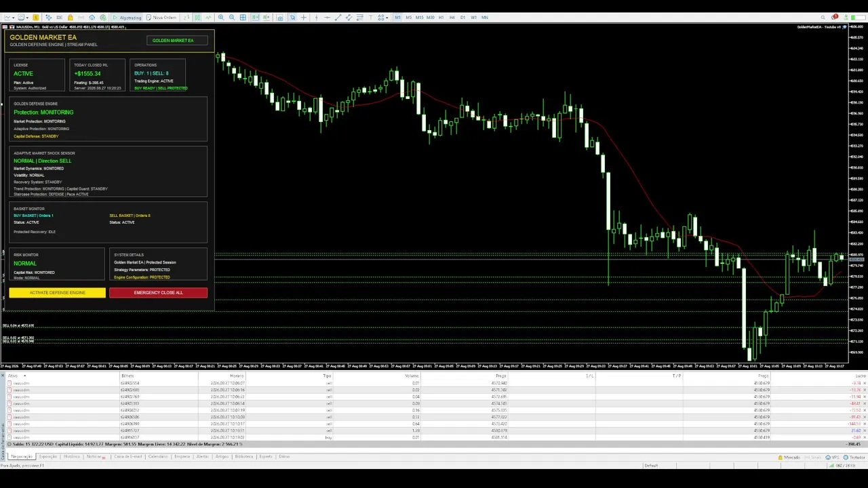Click the search icon at top right
Screen dimensions: 868x488
823,17
